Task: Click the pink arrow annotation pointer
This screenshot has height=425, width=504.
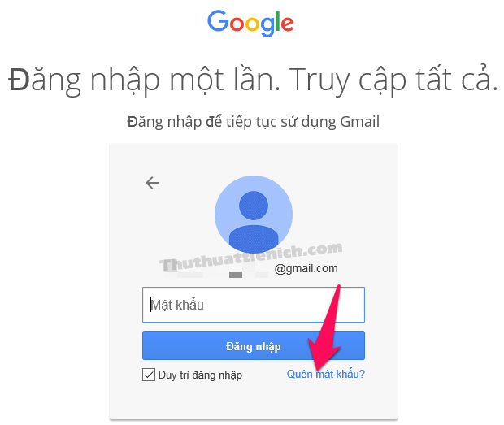Action: [324, 329]
